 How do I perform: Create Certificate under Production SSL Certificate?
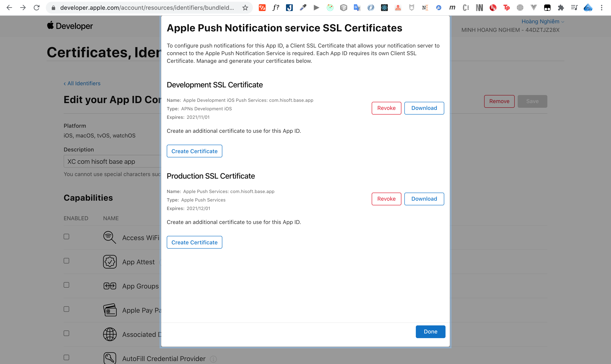[194, 242]
